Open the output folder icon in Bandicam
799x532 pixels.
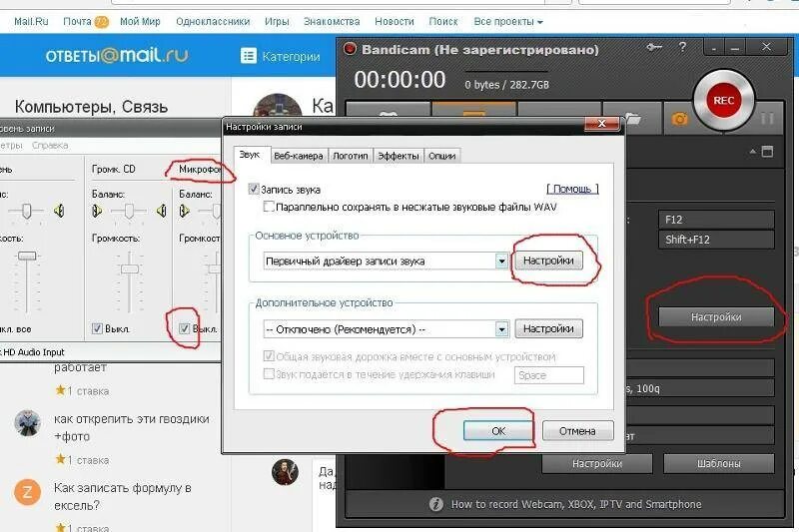(632, 119)
